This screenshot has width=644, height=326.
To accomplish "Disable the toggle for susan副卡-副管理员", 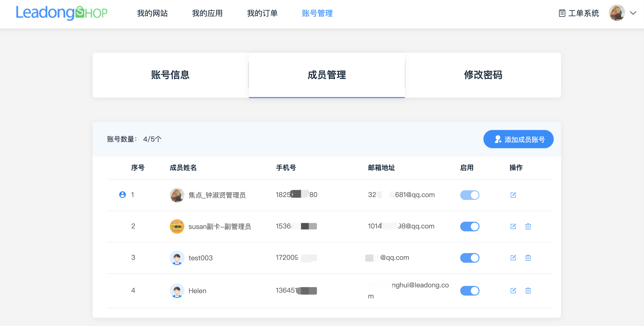I will [470, 226].
